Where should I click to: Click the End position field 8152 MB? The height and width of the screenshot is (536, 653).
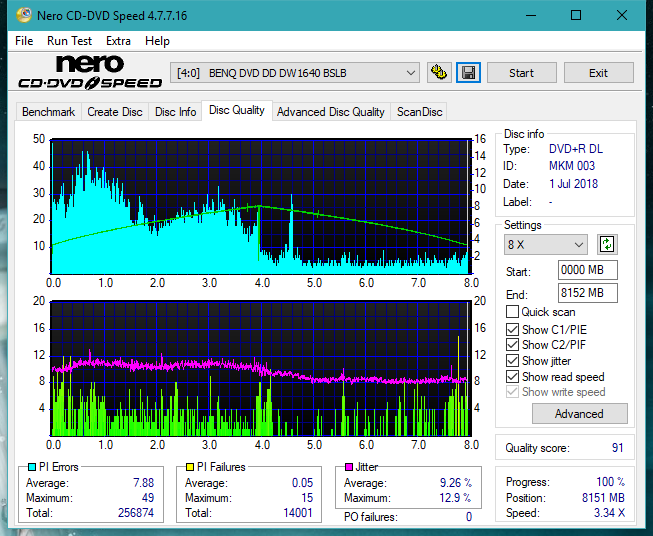pyautogui.click(x=587, y=293)
